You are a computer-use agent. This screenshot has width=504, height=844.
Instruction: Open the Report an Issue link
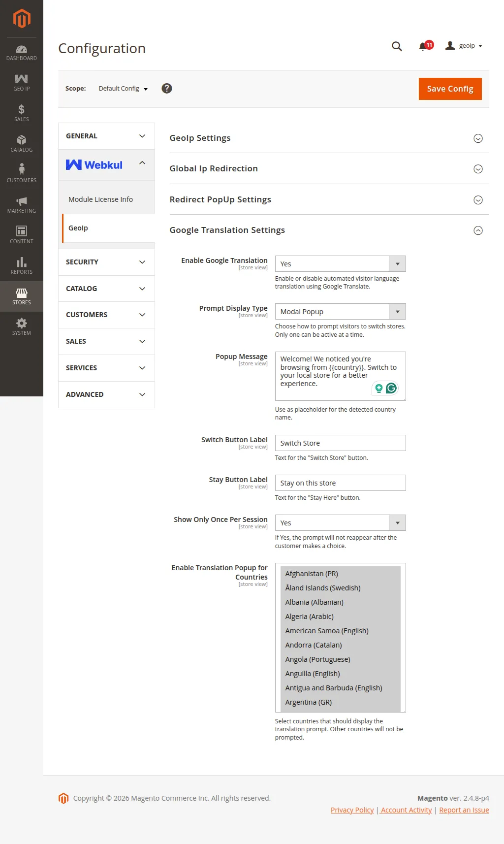pyautogui.click(x=464, y=810)
